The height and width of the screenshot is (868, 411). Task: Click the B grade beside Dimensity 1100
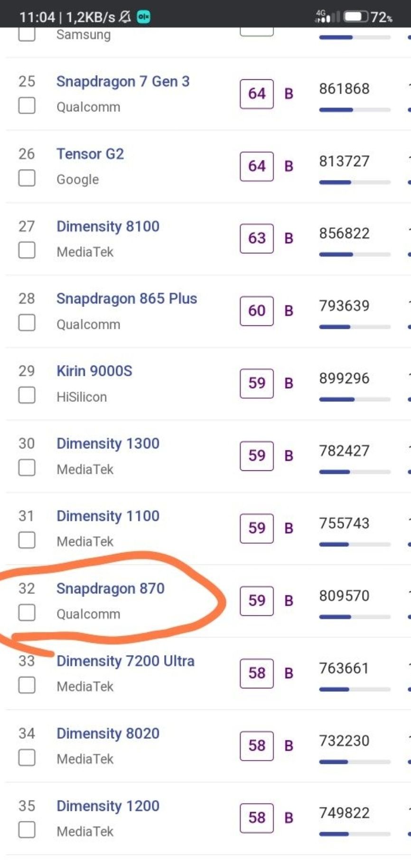(289, 528)
